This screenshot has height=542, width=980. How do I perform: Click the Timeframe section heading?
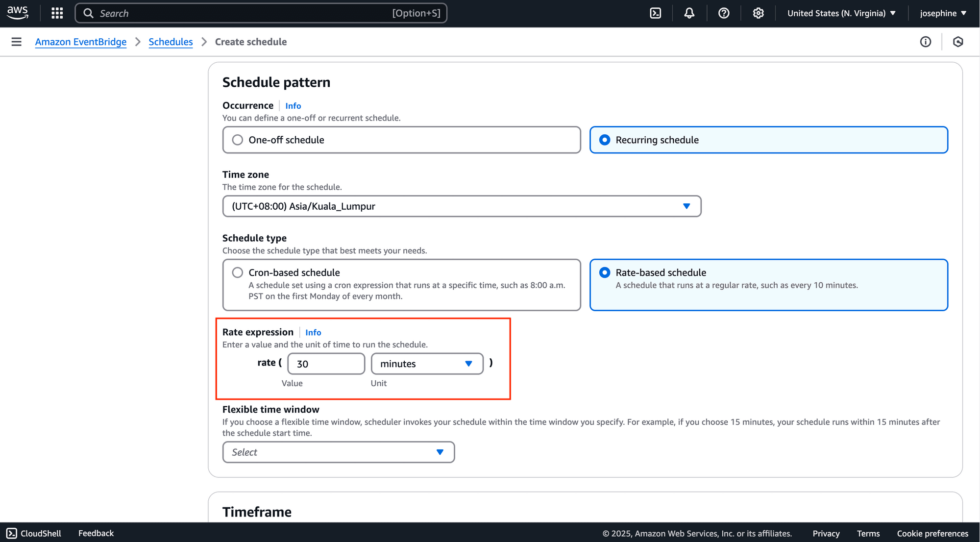[x=257, y=512]
